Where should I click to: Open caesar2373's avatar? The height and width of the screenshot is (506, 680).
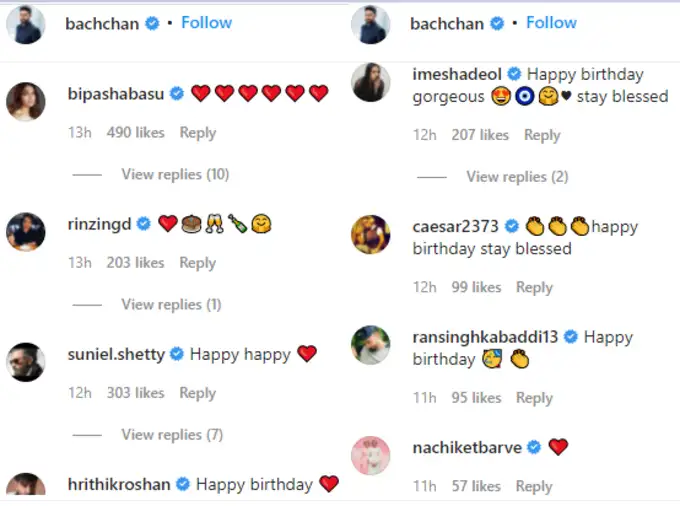(x=371, y=235)
